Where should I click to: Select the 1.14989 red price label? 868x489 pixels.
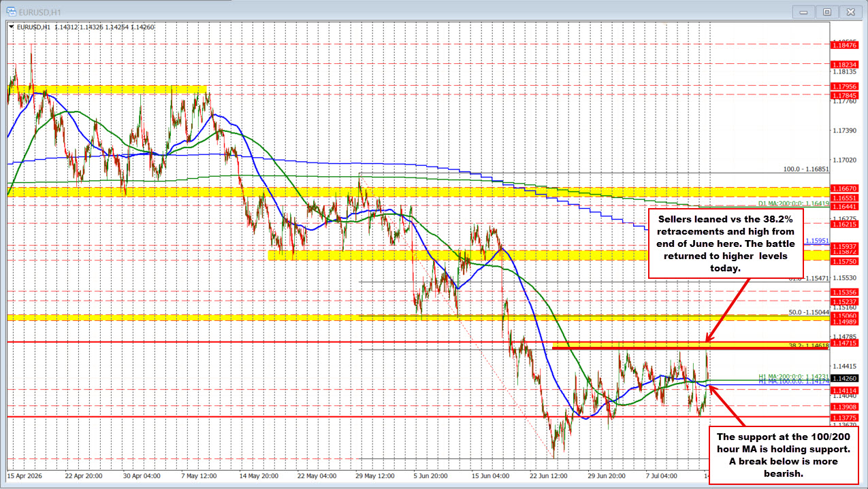844,322
